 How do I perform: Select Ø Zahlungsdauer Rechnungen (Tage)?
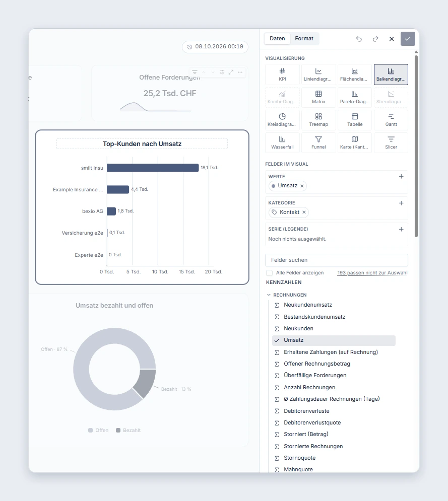tap(334, 399)
